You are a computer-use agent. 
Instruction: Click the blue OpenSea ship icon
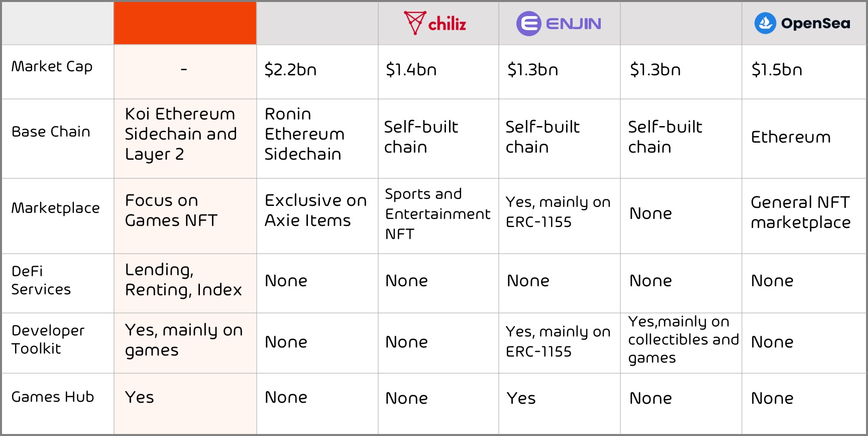click(x=765, y=23)
